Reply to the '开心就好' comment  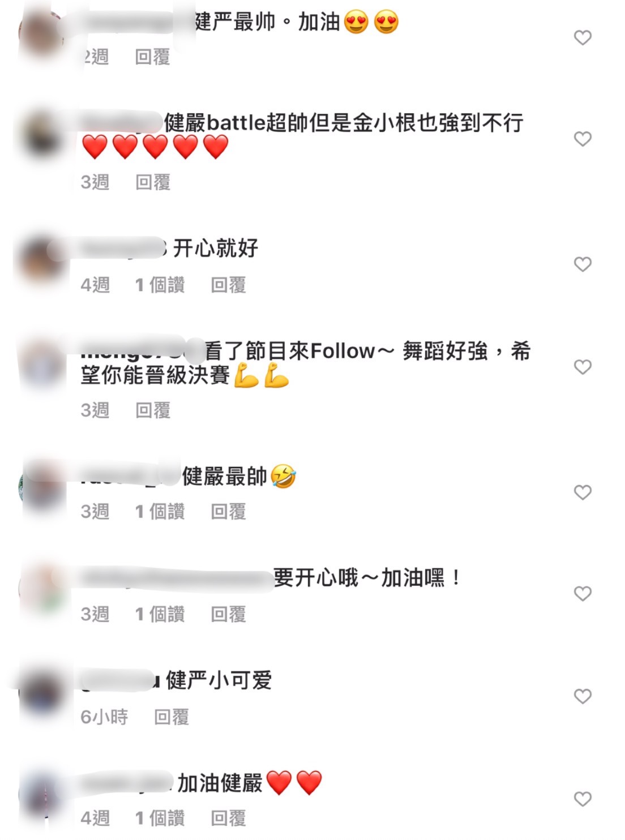(x=228, y=285)
